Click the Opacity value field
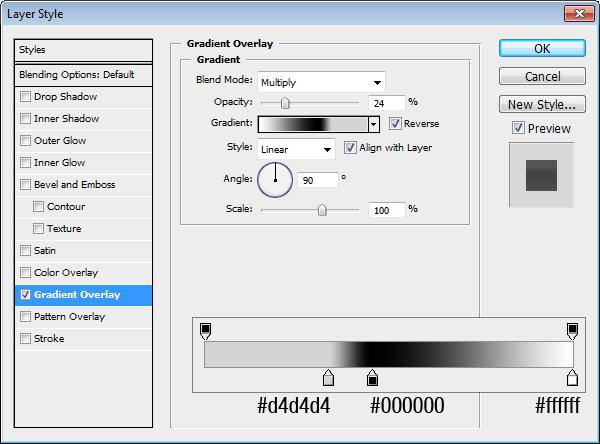The height and width of the screenshot is (444, 600). (x=386, y=103)
